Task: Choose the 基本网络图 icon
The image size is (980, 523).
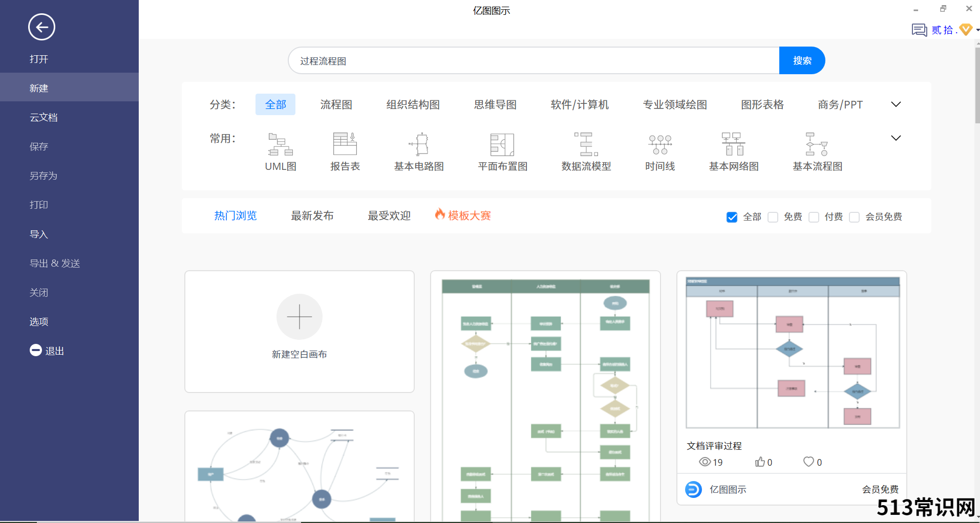Action: 734,144
